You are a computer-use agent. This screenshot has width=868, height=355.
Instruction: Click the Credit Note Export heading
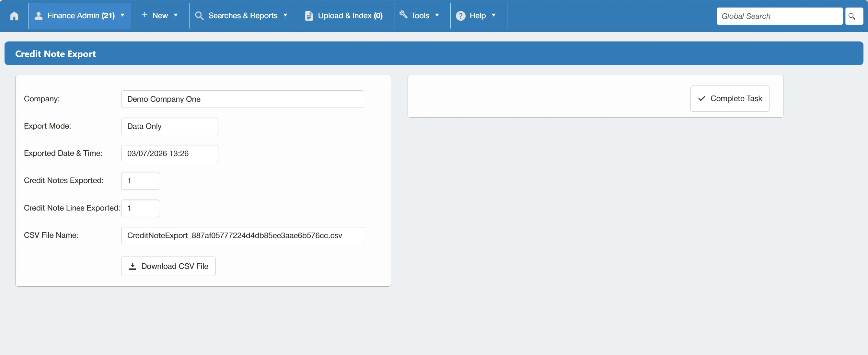[x=56, y=54]
